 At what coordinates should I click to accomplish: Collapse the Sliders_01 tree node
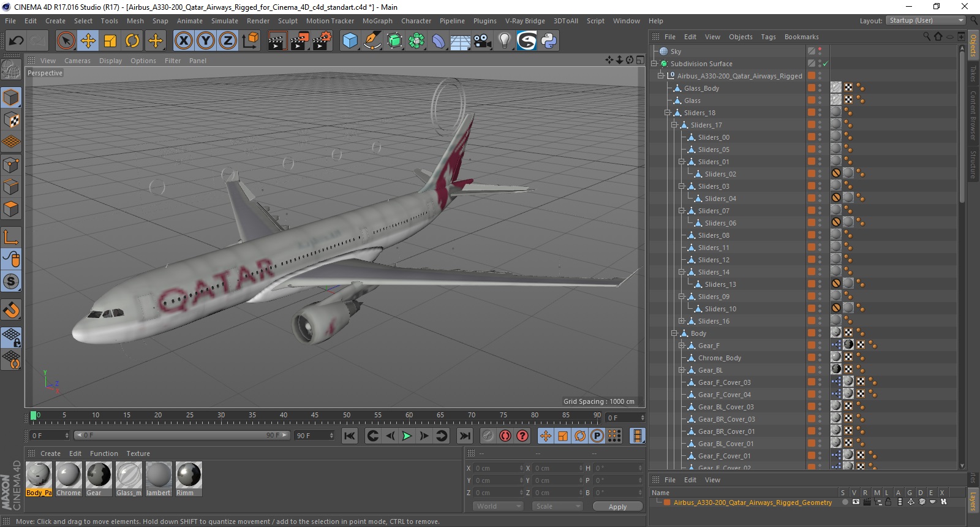[681, 162]
